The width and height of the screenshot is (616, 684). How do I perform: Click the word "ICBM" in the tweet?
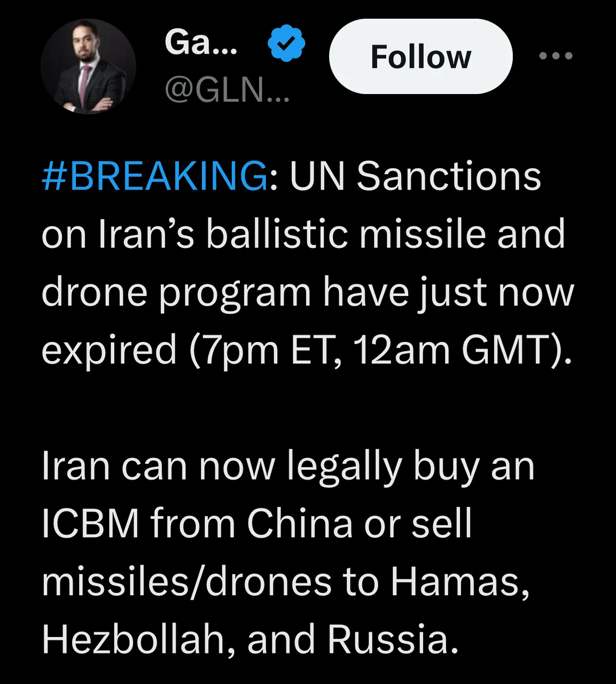point(90,524)
